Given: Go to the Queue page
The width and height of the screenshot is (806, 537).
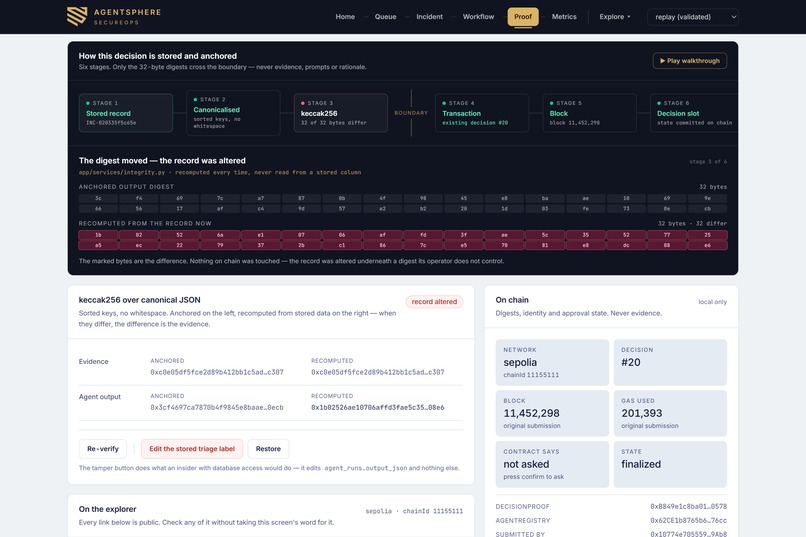Looking at the screenshot, I should click(386, 17).
